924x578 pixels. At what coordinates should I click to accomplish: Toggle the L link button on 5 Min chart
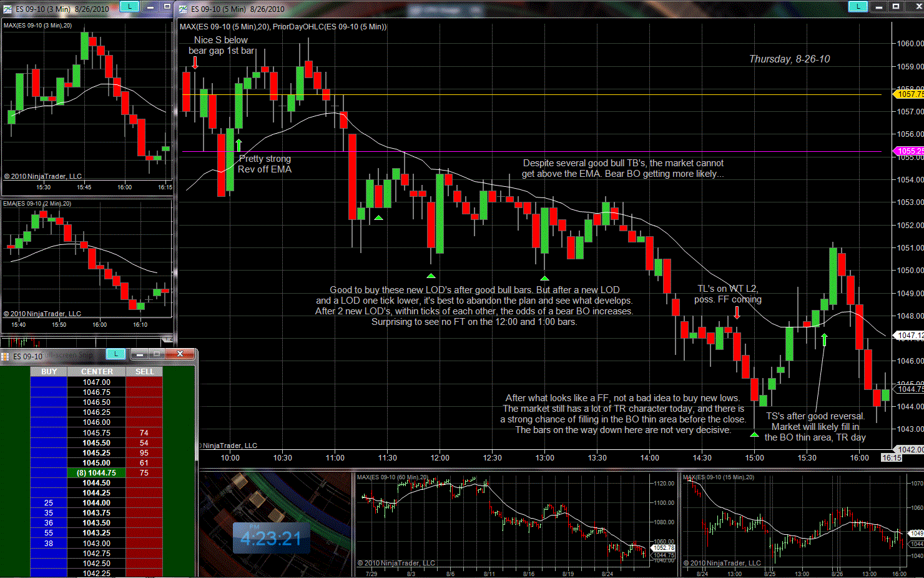[858, 6]
